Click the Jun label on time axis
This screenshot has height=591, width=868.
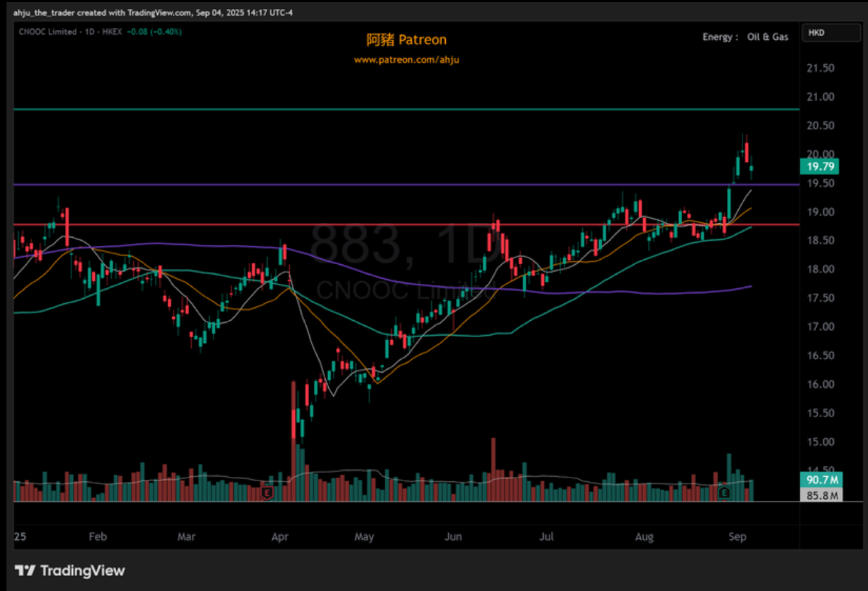pyautogui.click(x=453, y=537)
